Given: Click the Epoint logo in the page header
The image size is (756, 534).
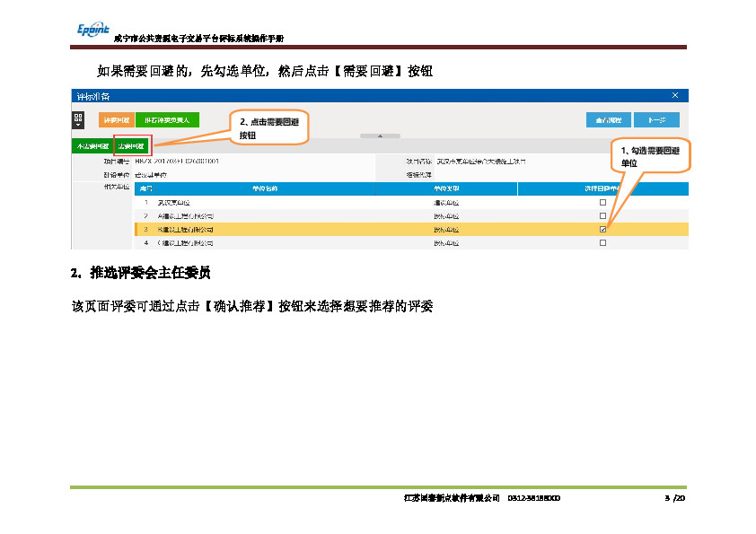Looking at the screenshot, I should pyautogui.click(x=90, y=31).
